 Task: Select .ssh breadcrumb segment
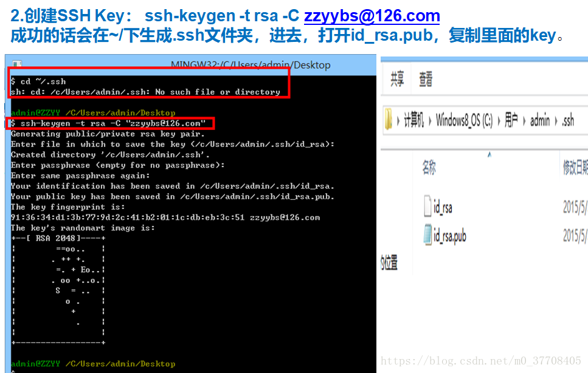[568, 120]
